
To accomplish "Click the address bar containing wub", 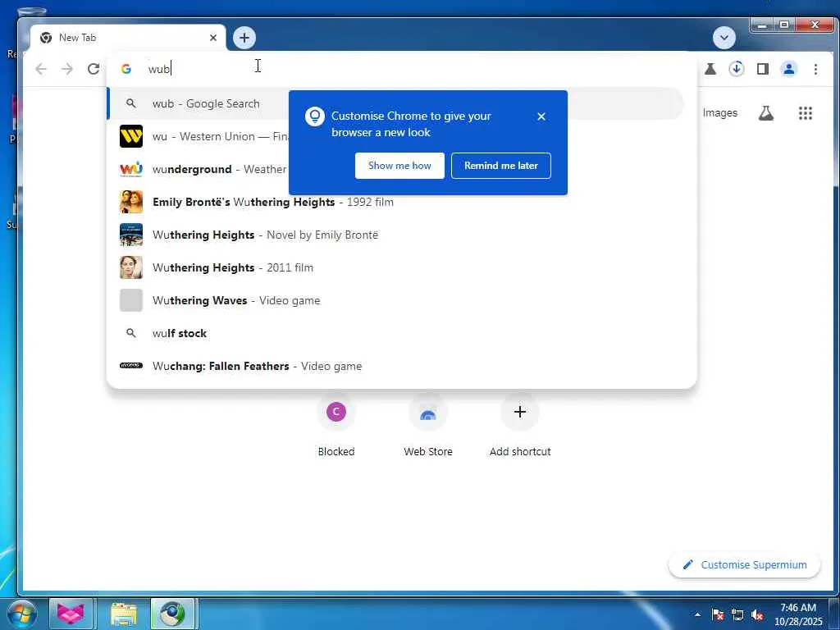I will pos(402,69).
